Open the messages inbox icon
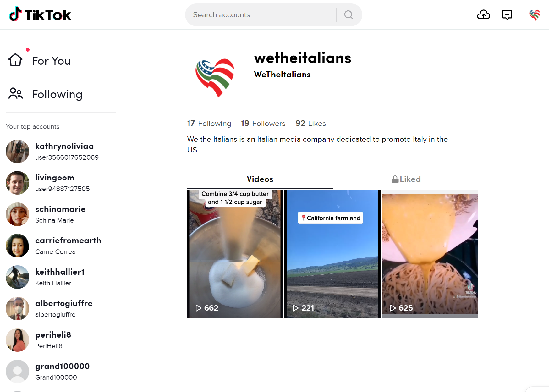This screenshot has height=392, width=549. click(507, 15)
